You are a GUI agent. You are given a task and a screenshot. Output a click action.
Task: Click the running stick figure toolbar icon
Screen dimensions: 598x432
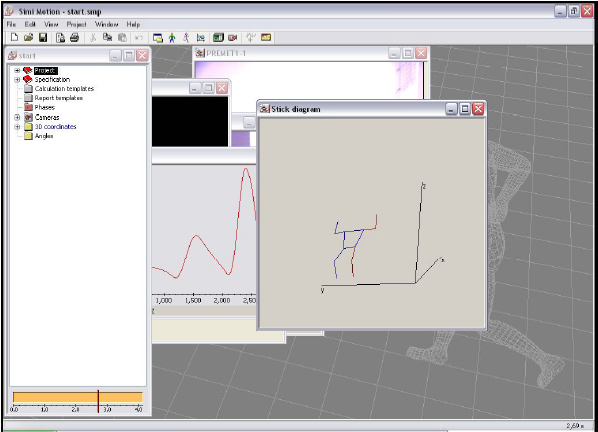pyautogui.click(x=186, y=37)
